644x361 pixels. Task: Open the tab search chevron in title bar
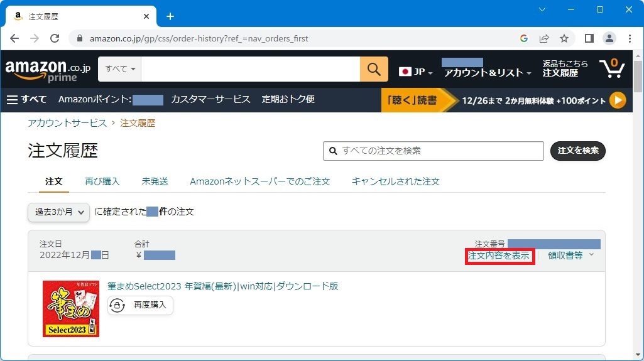[x=542, y=9]
